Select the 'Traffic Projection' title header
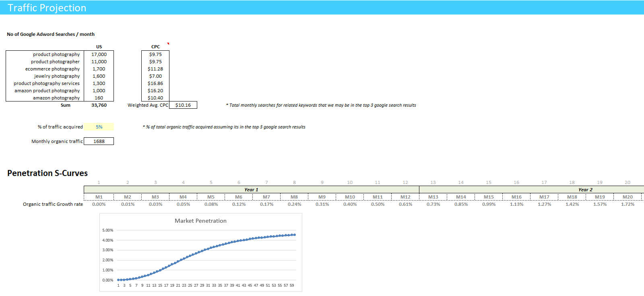 [47, 8]
